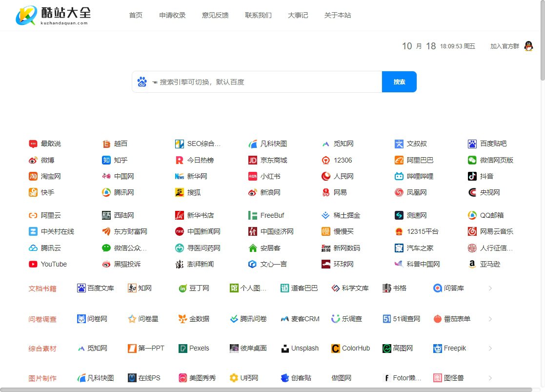545x392 pixels.
Task: Open 大事记 navigation item
Action: [298, 15]
